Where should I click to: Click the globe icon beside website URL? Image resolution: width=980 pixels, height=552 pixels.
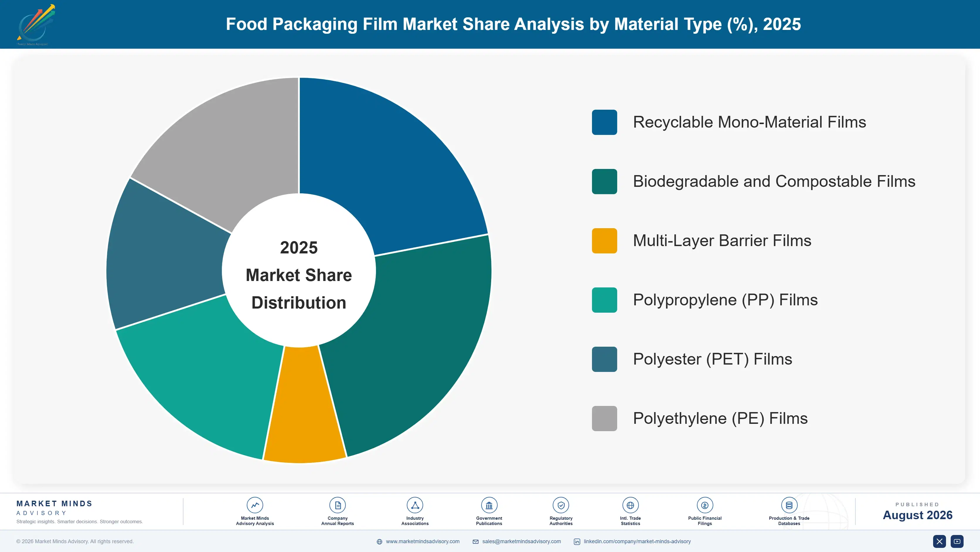[379, 542]
